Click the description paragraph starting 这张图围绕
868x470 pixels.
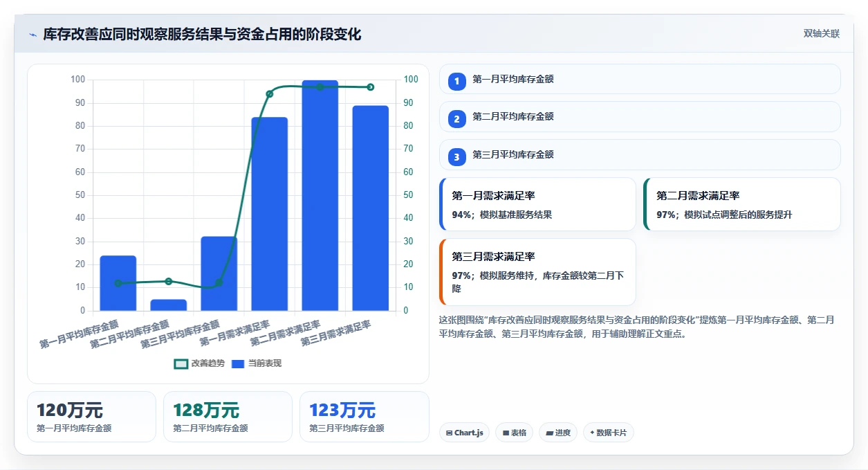(636, 327)
